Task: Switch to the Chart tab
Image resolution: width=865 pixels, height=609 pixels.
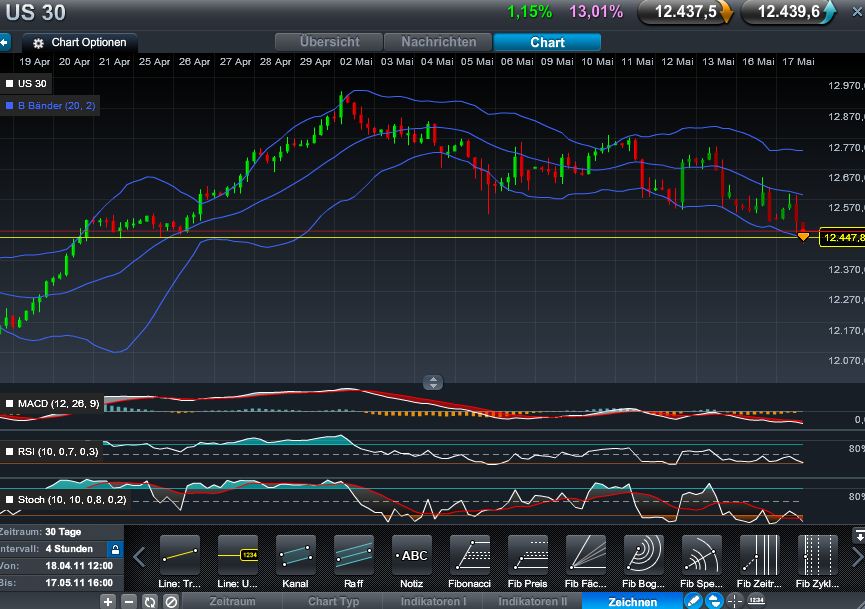Action: click(x=547, y=42)
